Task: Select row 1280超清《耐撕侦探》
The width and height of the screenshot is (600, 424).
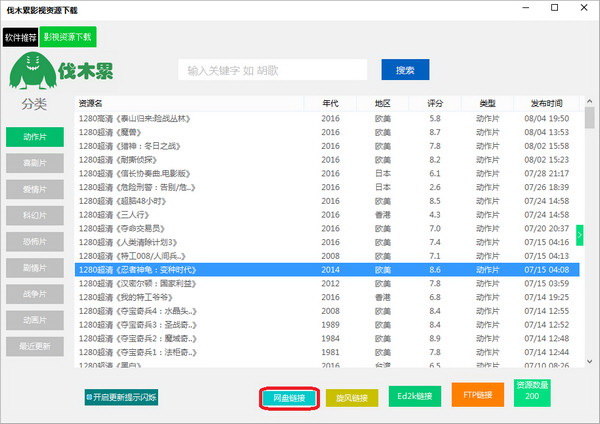Action: point(327,160)
